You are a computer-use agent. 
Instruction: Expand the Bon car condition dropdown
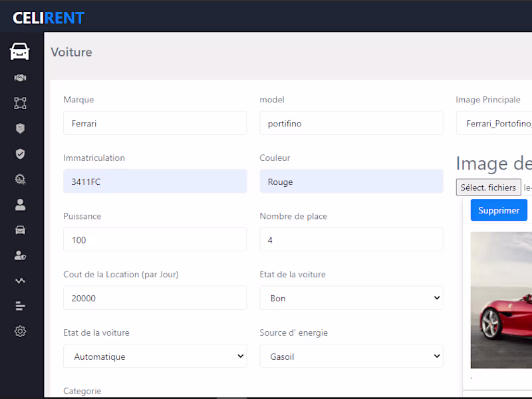click(351, 298)
